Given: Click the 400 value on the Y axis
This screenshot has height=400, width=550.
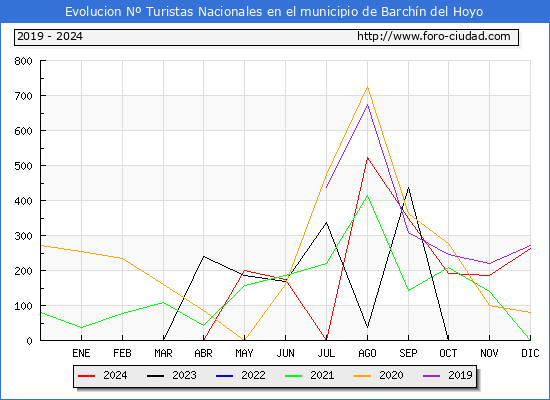Looking at the screenshot, I should click(24, 201).
